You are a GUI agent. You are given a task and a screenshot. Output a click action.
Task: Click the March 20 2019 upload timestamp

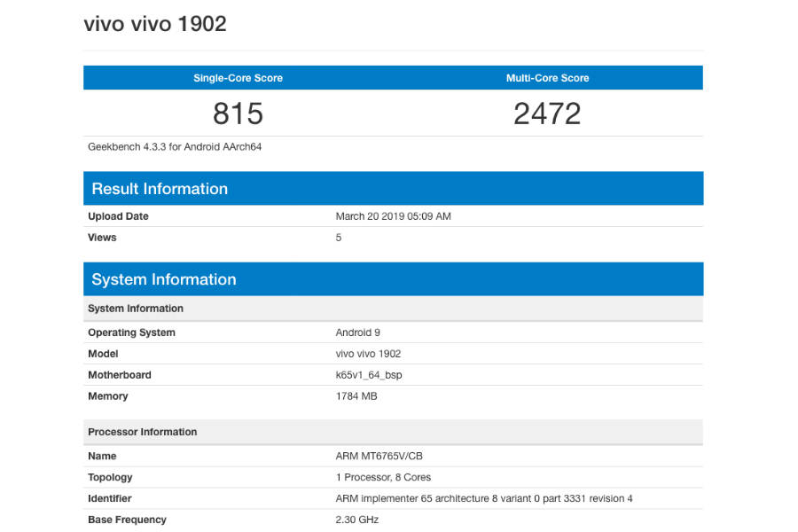(393, 215)
